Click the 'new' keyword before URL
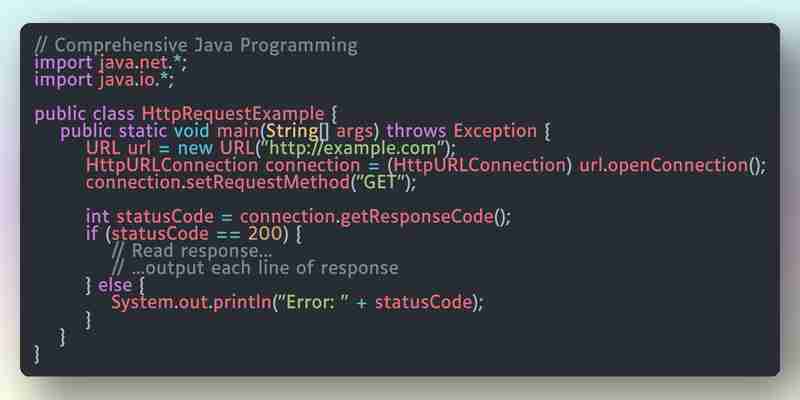 pos(195,148)
